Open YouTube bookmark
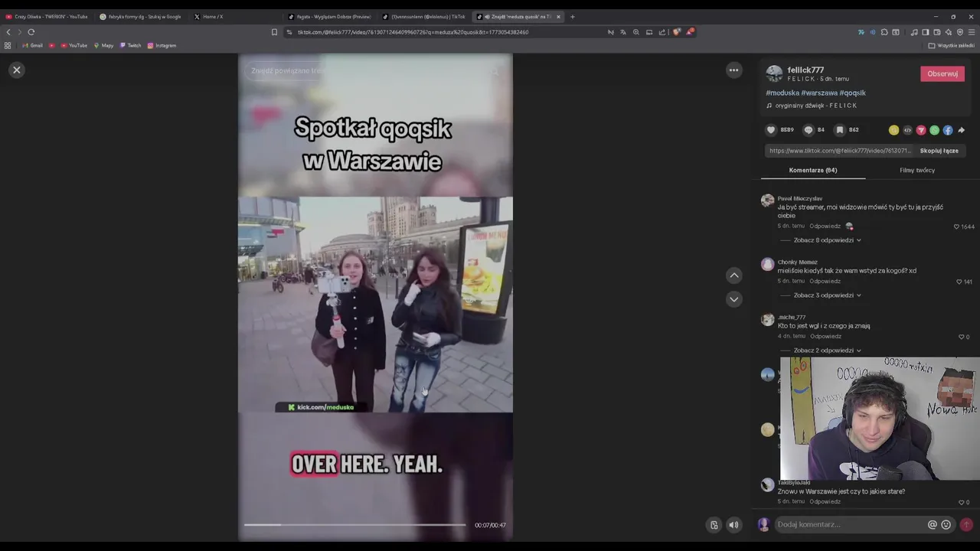 (x=74, y=45)
